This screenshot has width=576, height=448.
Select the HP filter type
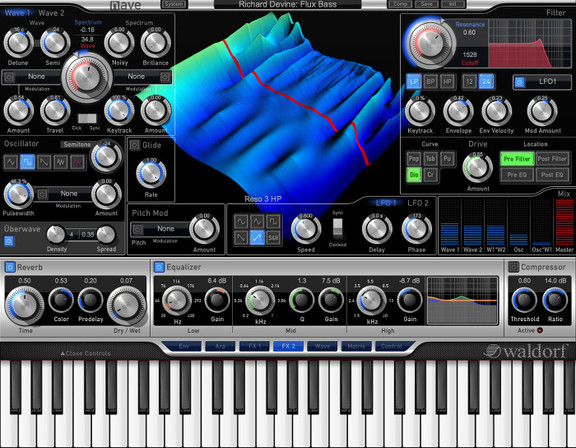[x=447, y=82]
